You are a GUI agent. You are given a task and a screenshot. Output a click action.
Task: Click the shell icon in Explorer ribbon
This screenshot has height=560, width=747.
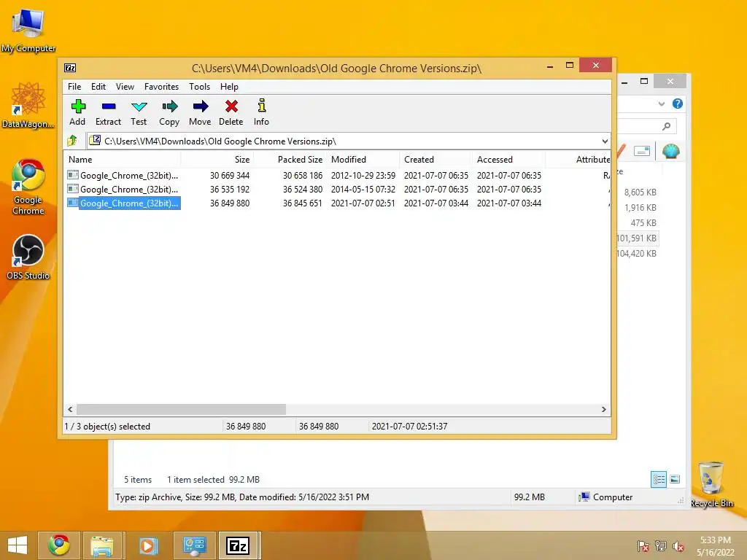point(671,152)
